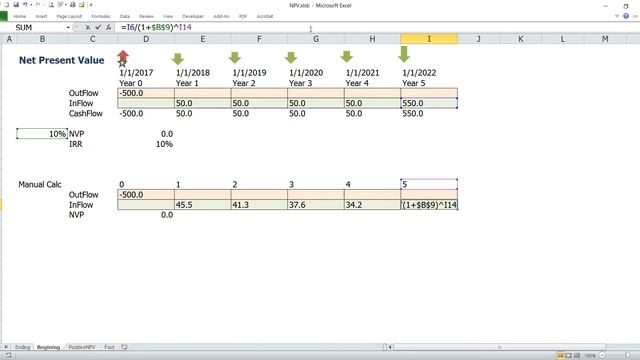640x360 pixels.
Task: Switch to the Beginning sheet tab
Action: [x=48, y=347]
